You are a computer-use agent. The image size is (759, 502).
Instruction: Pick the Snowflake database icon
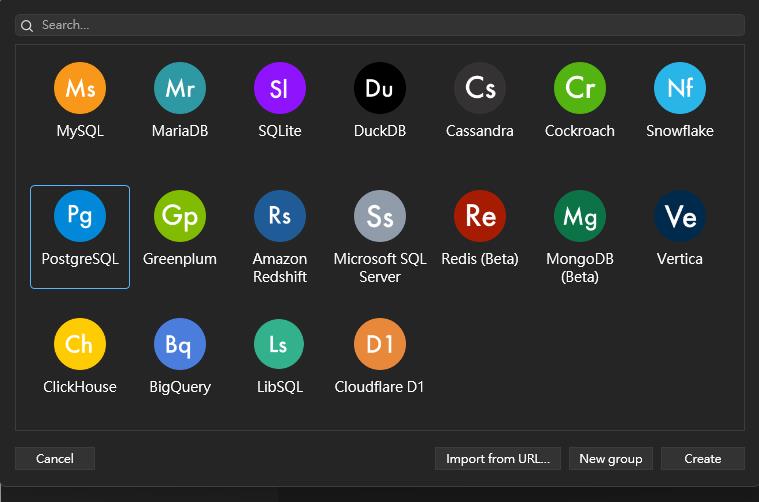[680, 88]
